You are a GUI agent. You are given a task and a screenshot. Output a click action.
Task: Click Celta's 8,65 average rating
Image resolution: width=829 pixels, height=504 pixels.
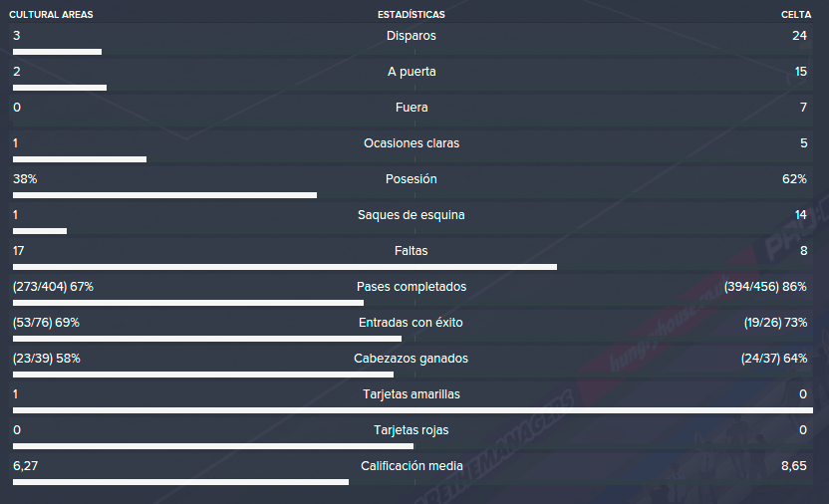pos(793,466)
